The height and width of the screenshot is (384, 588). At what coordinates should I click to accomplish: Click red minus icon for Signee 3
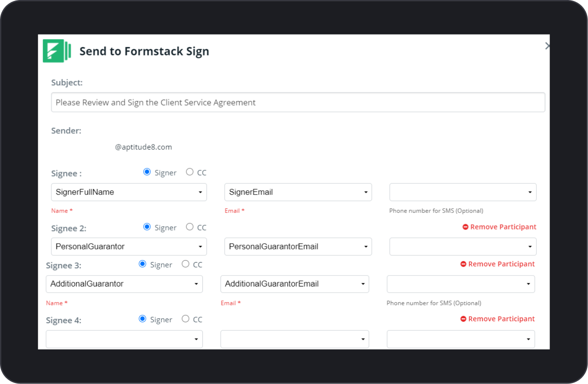click(x=463, y=264)
